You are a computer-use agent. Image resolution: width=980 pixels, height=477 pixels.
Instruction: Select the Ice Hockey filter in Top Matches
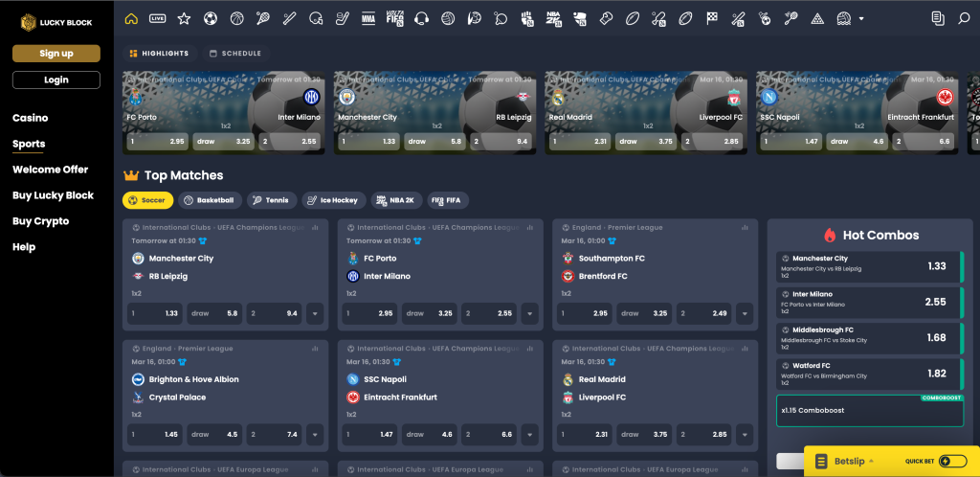pyautogui.click(x=334, y=201)
